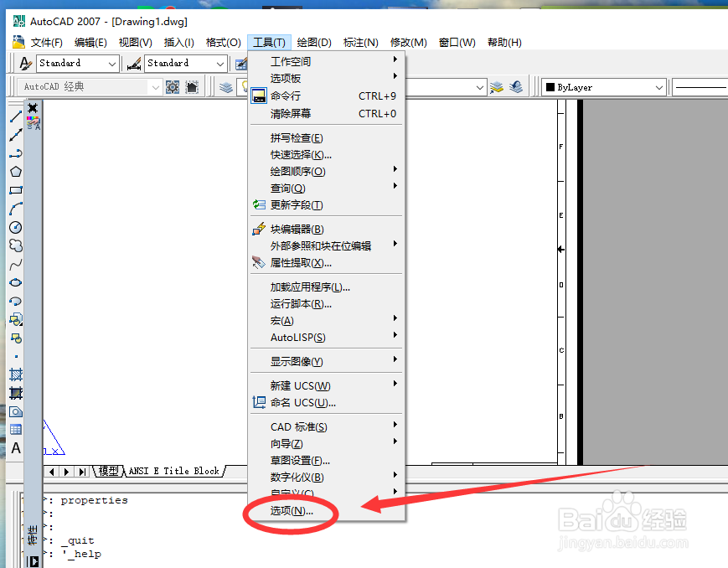Image resolution: width=728 pixels, height=568 pixels.
Task: Click the My Workspace icon
Action: [x=192, y=87]
